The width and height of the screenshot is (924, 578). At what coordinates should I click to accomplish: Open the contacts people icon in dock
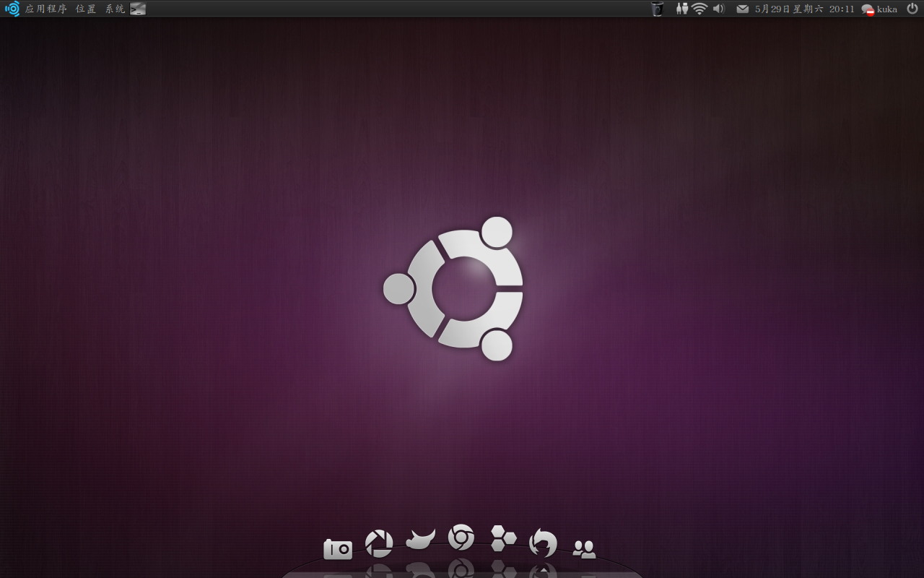[584, 549]
